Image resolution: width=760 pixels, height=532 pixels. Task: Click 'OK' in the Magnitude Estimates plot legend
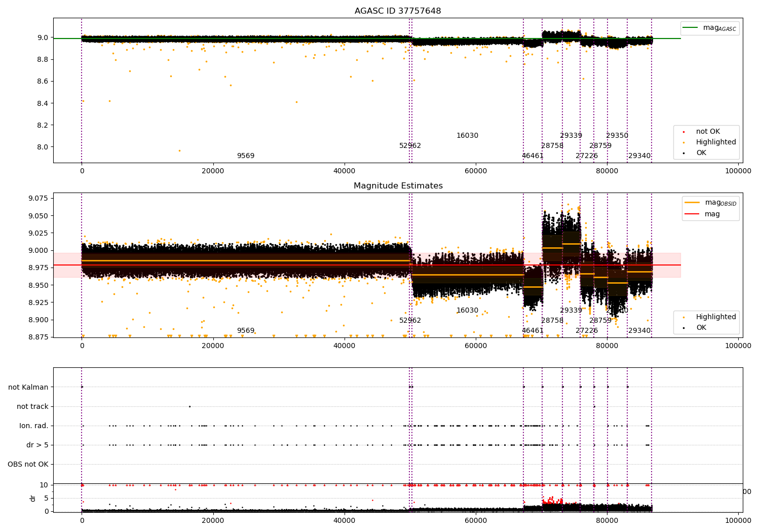click(701, 328)
